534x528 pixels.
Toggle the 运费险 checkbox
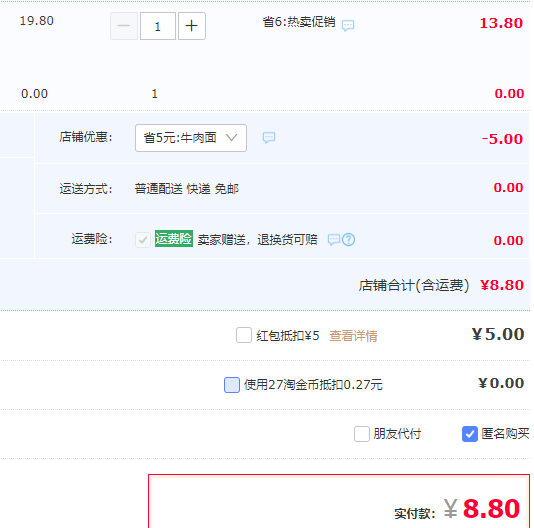pos(143,240)
